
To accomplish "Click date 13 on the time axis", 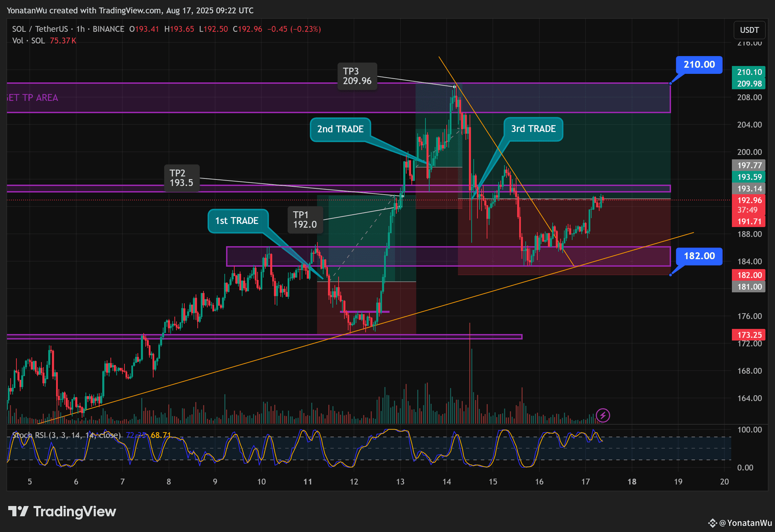I will coord(400,482).
